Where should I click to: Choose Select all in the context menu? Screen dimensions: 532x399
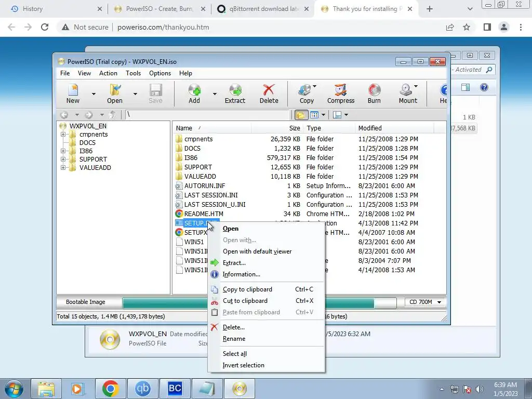click(x=267, y=354)
